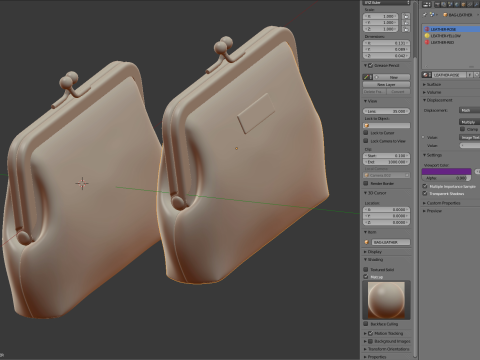This screenshot has height=360, width=480.
Task: Collapse the 3D Cursor panel
Action: (365, 193)
